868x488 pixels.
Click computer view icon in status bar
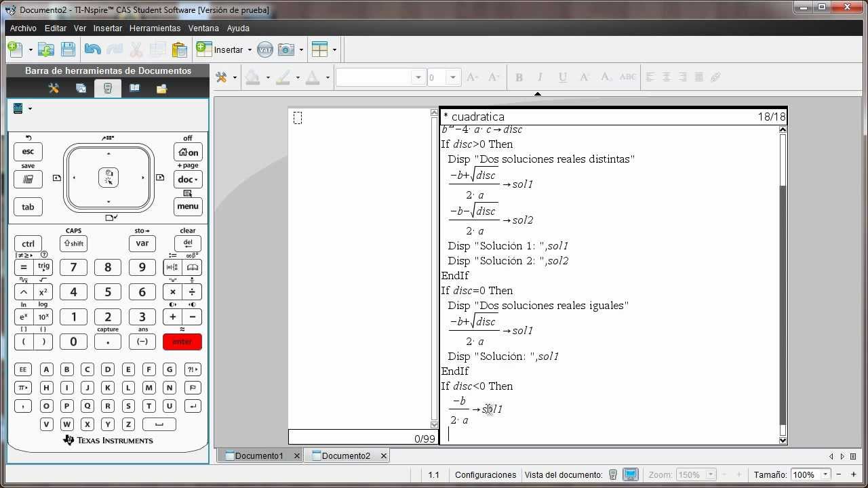tap(630, 475)
